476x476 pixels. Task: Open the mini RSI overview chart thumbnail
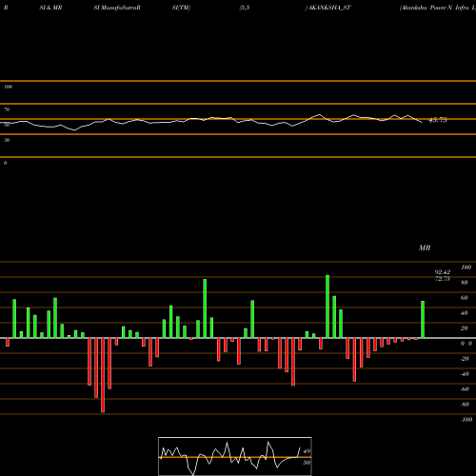click(x=235, y=456)
